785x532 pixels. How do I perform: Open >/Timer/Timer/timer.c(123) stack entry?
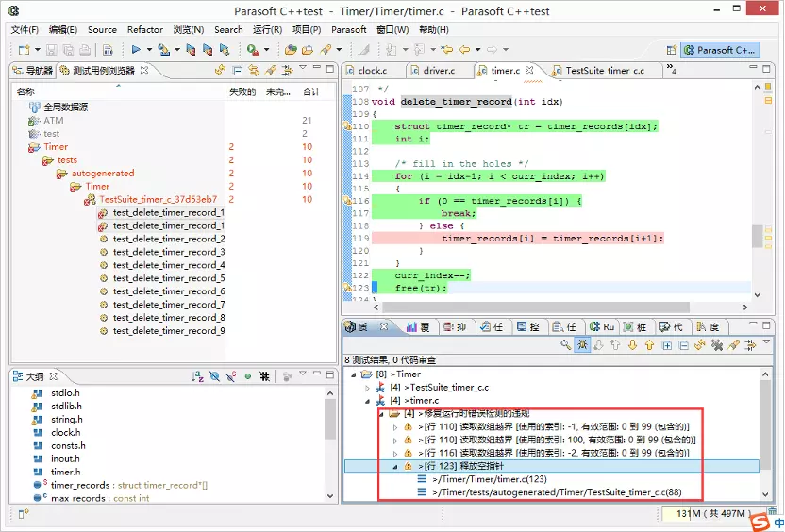(489, 479)
